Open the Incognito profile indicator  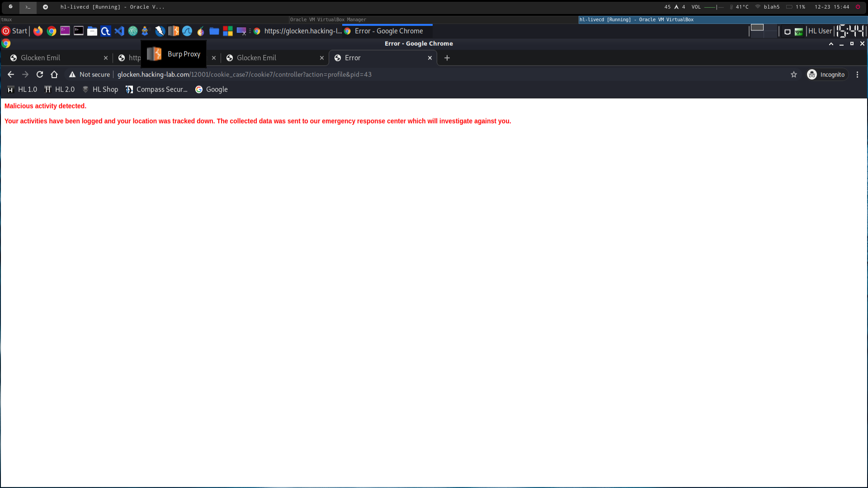[x=826, y=75]
